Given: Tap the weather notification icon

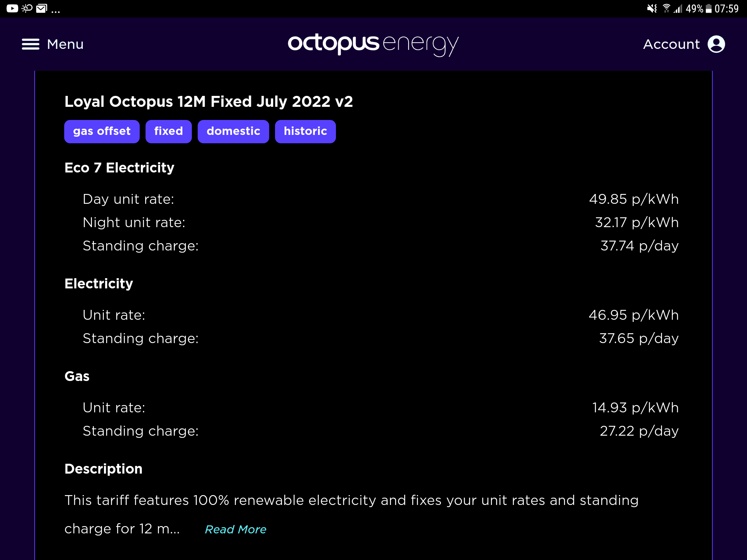Looking at the screenshot, I should [27, 8].
